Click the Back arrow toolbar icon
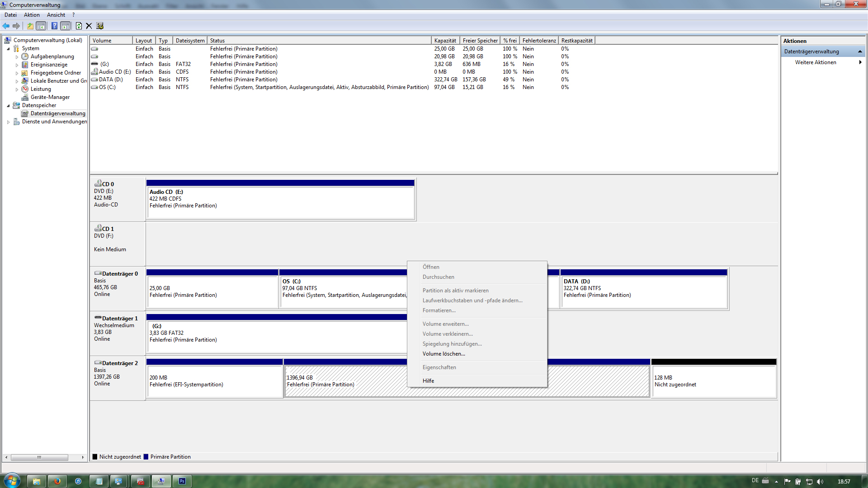868x488 pixels. point(6,26)
